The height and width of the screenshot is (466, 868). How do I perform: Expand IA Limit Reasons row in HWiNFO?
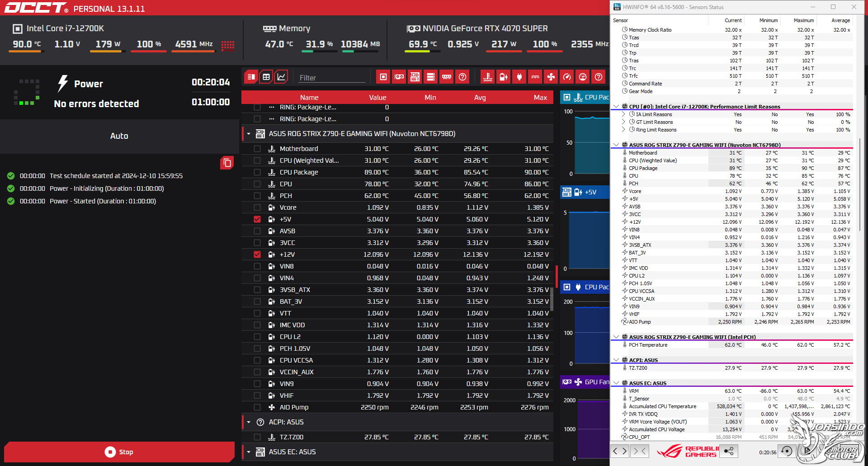tap(623, 114)
